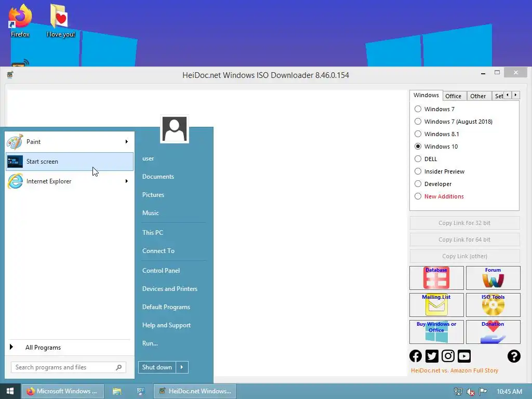This screenshot has height=399, width=532.
Task: Expand Internet Explorer jump list arrow
Action: point(127,181)
